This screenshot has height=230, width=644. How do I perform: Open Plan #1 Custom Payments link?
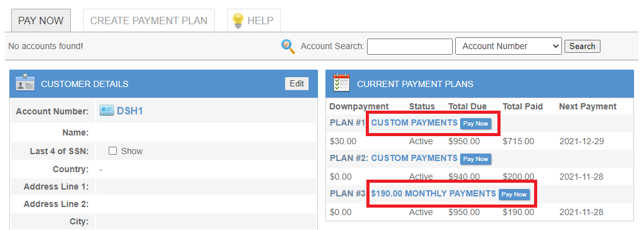tap(414, 122)
